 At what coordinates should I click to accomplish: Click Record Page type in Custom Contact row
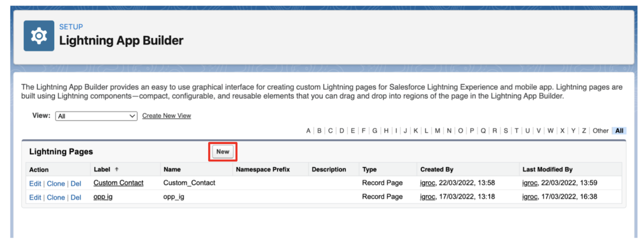pyautogui.click(x=382, y=183)
